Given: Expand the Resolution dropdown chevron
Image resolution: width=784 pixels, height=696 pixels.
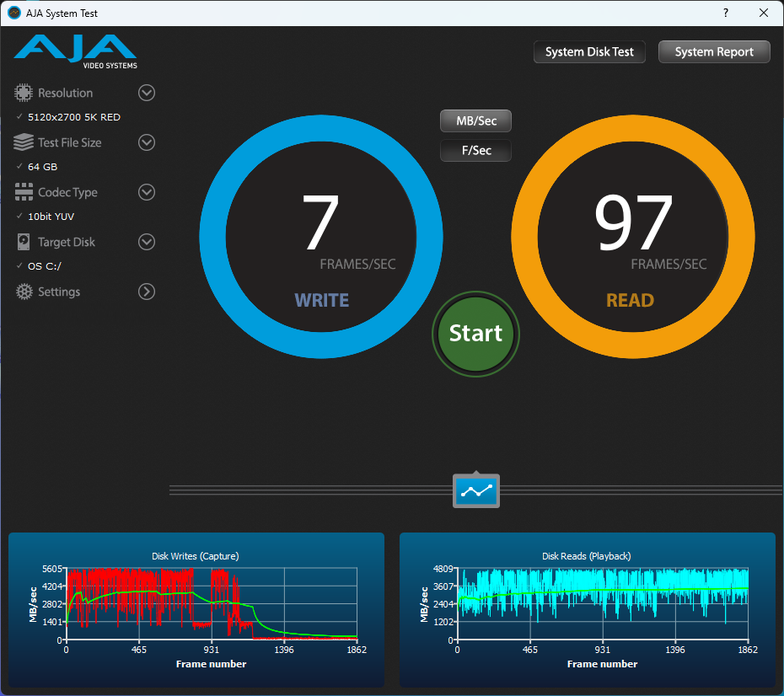Looking at the screenshot, I should coord(147,93).
